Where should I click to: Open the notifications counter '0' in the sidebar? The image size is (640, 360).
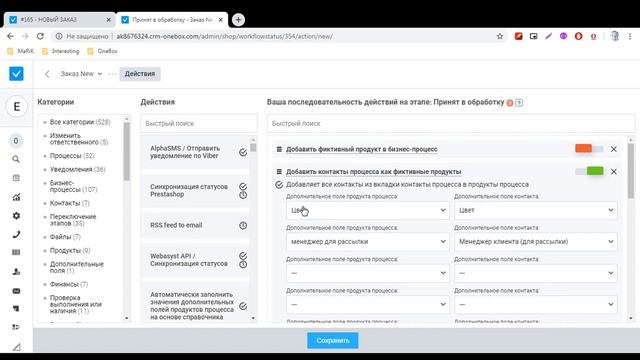(x=16, y=141)
